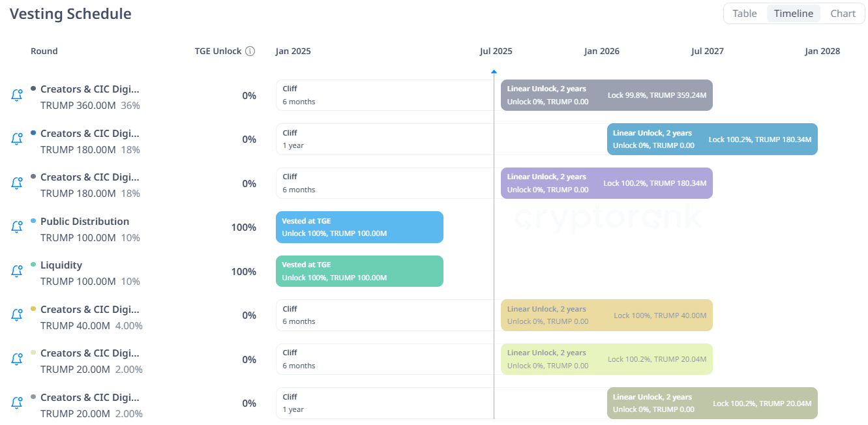Click the yellow Linear Unlock bar for 40.00M
868x425 pixels.
606,315
